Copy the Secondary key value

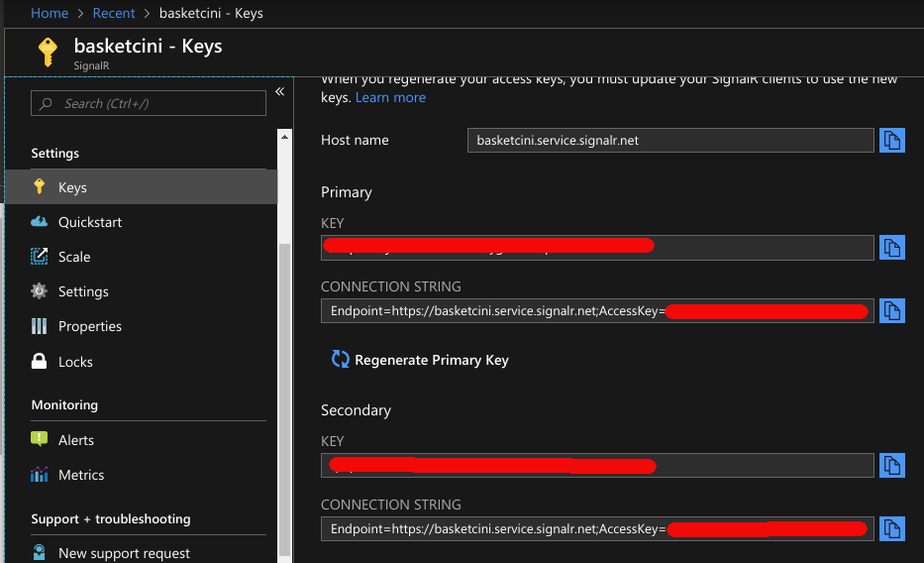[x=891, y=465]
